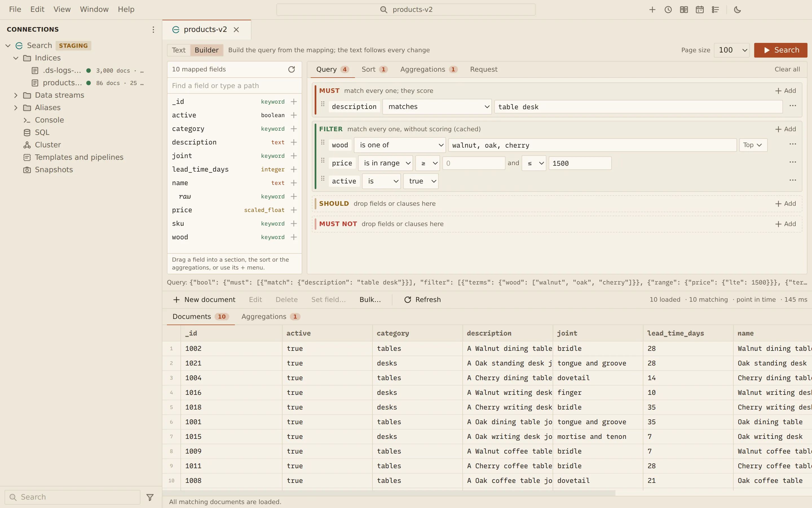
Task: Open Snapshots in the sidebar
Action: [x=54, y=170]
